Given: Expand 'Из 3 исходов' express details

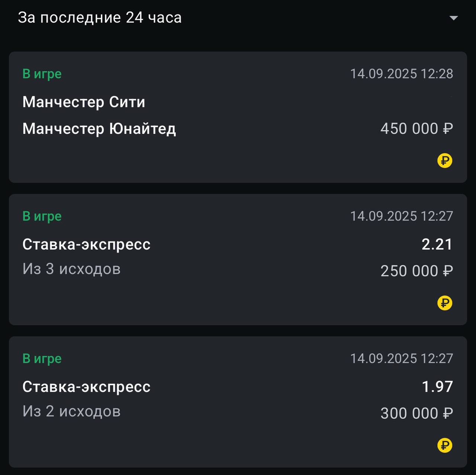Looking at the screenshot, I should pyautogui.click(x=71, y=269).
